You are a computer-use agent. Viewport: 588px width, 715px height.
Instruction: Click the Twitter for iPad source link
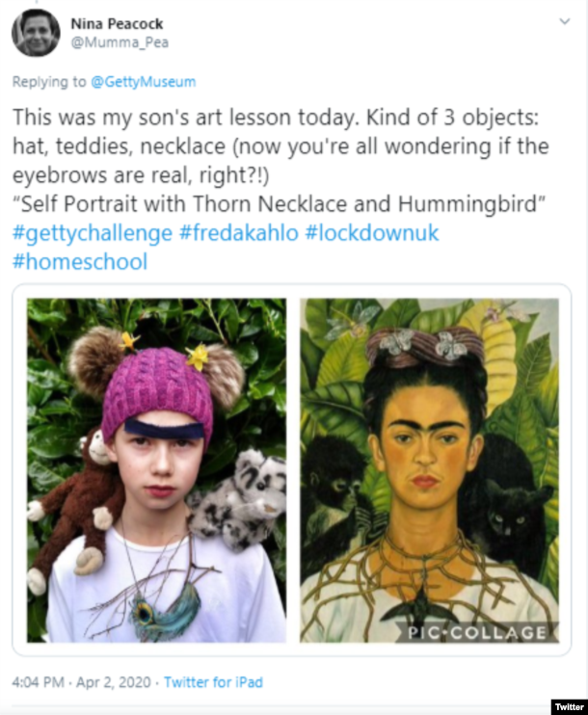click(213, 682)
